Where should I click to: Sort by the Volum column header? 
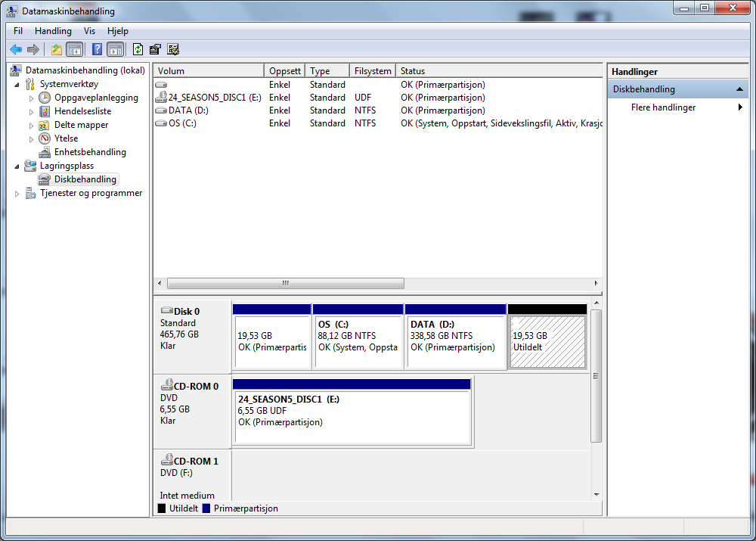(209, 71)
